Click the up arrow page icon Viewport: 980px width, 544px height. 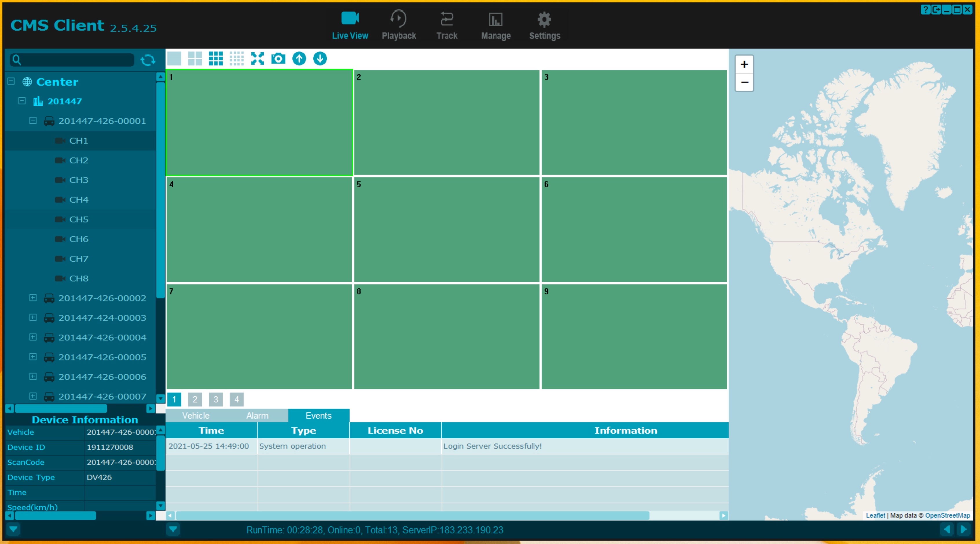click(x=299, y=58)
